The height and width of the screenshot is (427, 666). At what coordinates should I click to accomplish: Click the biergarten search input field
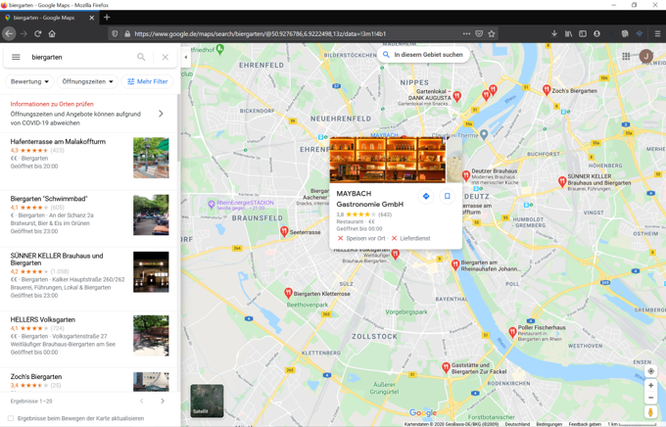[81, 57]
